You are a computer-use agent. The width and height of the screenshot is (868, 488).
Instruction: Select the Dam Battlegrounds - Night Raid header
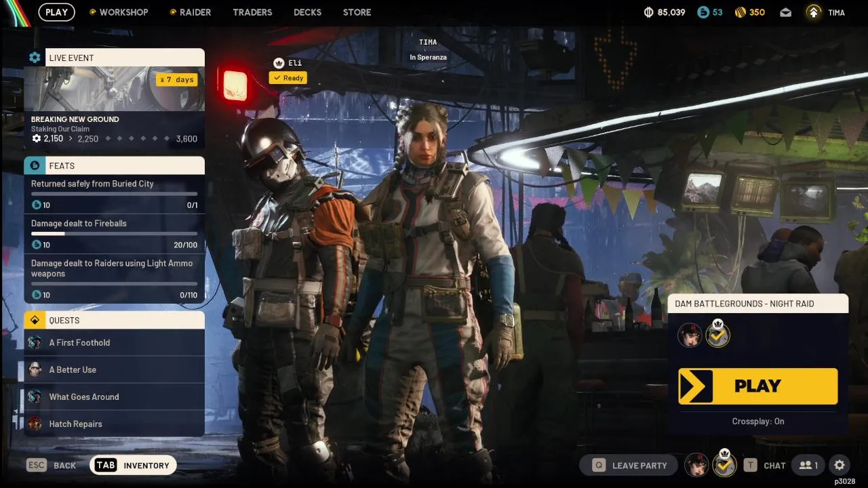[x=758, y=304]
